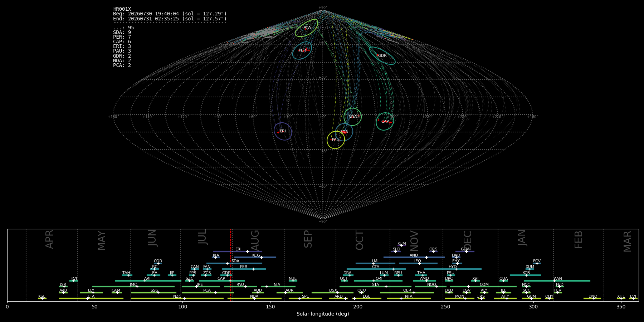Select the PER radiant circle
The height and width of the screenshot is (322, 644).
[x=302, y=50]
